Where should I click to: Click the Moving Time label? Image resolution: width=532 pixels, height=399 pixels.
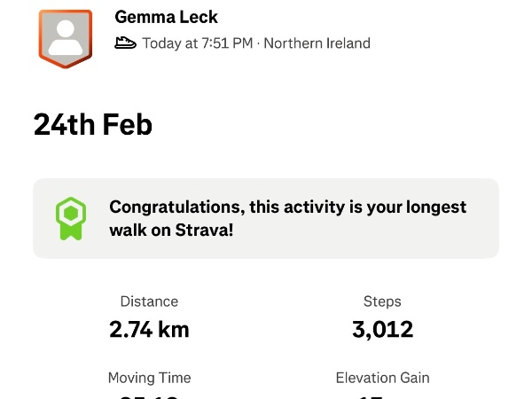click(149, 378)
